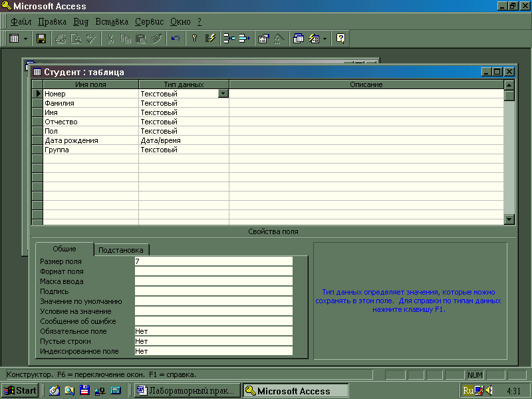The image size is (532, 399).
Task: Undo the last action with arrow icon
Action: [x=176, y=39]
